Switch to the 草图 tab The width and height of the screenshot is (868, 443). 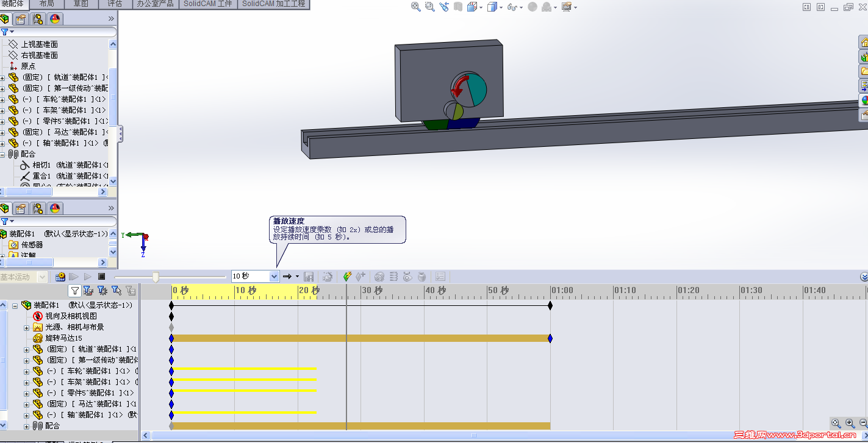click(81, 4)
